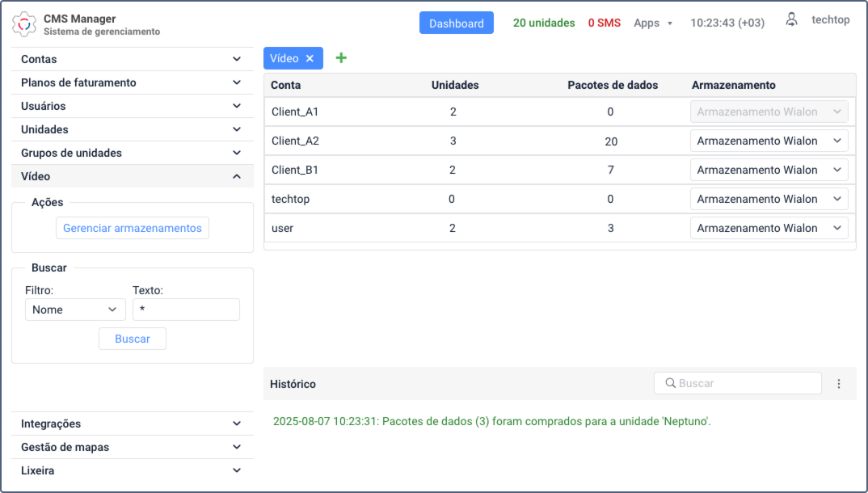Select the Client_B1 account row
The width and height of the screenshot is (868, 493).
click(x=559, y=170)
